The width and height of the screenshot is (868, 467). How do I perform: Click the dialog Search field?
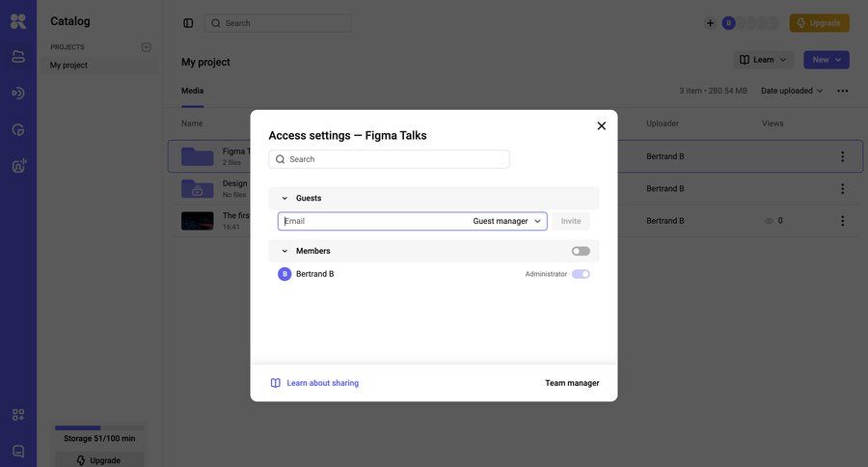pyautogui.click(x=390, y=159)
